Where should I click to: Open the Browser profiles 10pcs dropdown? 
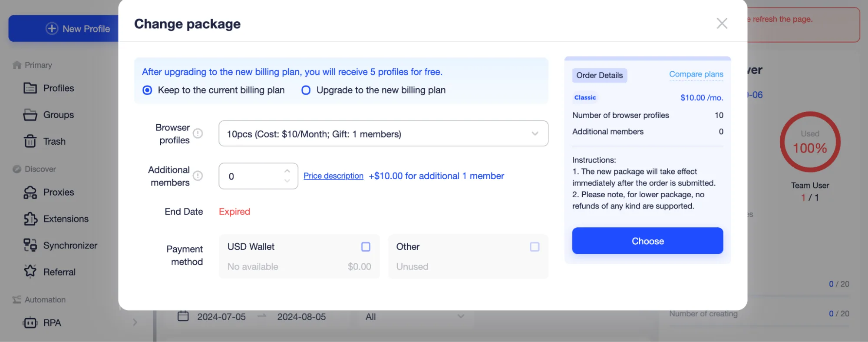(383, 133)
